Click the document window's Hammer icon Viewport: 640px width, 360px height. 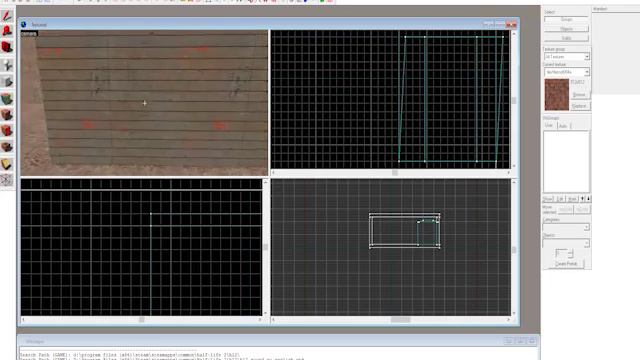pos(24,24)
